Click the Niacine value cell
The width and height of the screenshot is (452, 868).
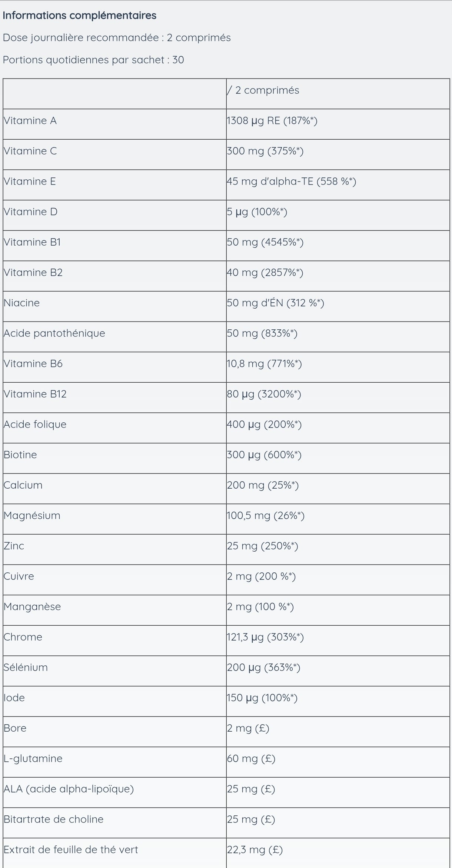click(x=276, y=303)
